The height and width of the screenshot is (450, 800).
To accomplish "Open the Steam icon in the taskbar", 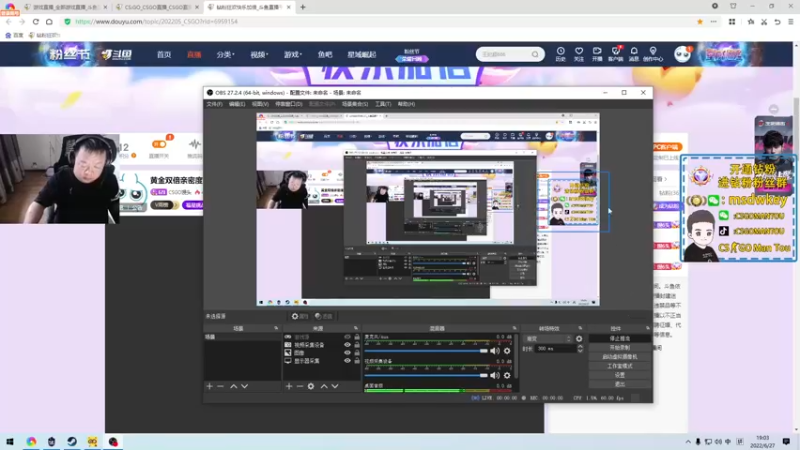I will tap(72, 441).
